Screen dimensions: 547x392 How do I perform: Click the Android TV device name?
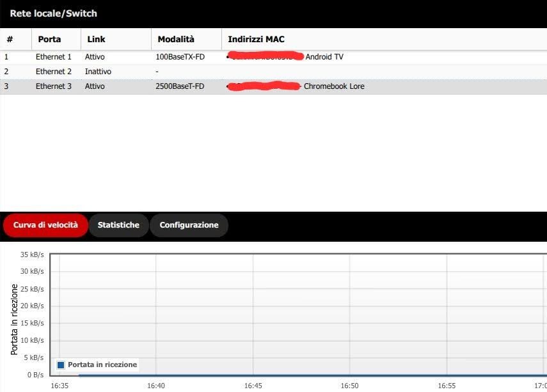324,57
